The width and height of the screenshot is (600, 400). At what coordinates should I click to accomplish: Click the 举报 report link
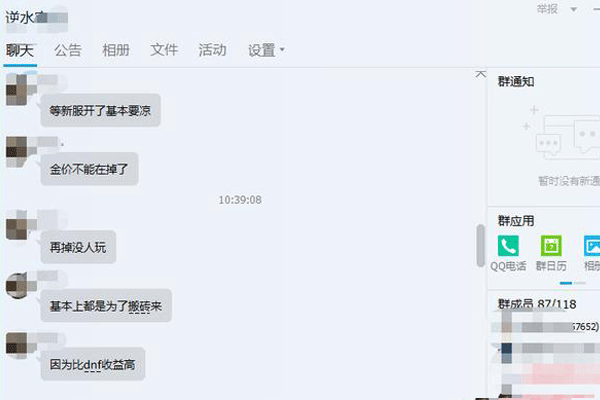(x=547, y=9)
